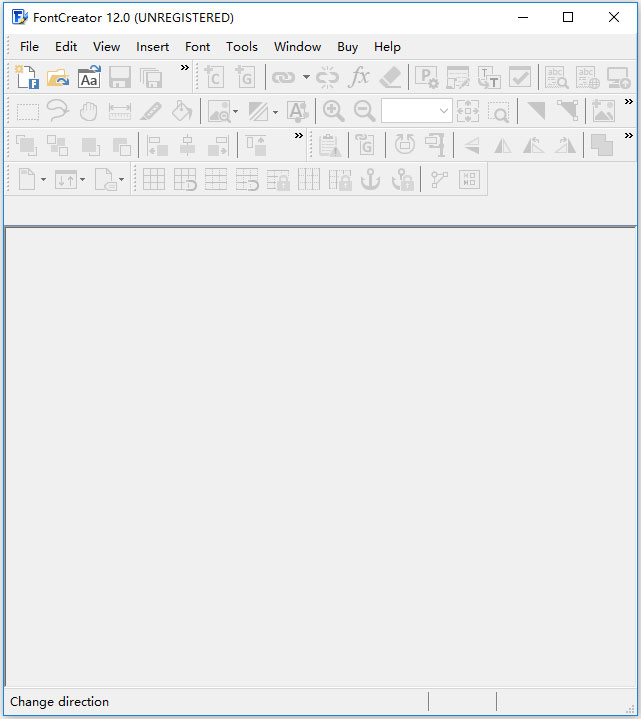Select the paint bucket fill tool
This screenshot has height=719, width=641.
[182, 111]
